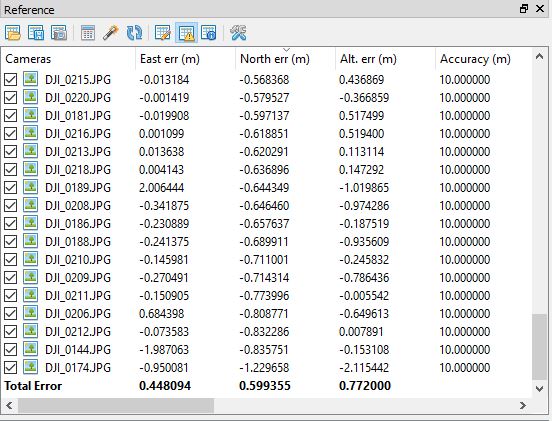Click the scroll down arrow of the list

pyautogui.click(x=539, y=389)
